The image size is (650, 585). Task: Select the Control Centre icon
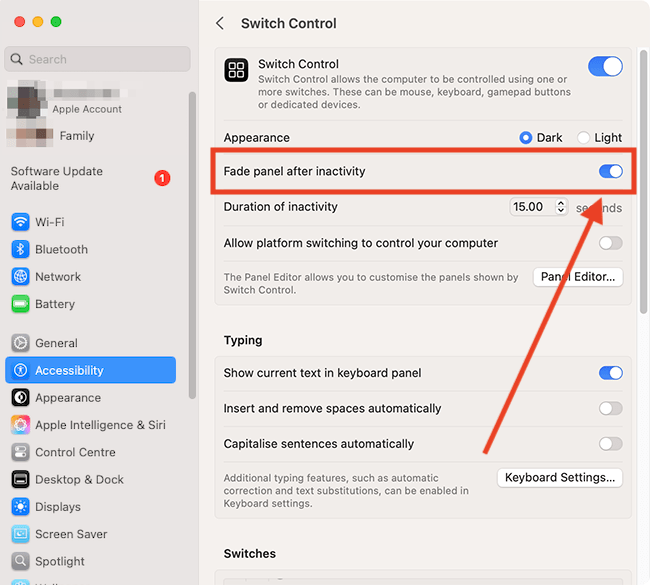click(x=20, y=452)
